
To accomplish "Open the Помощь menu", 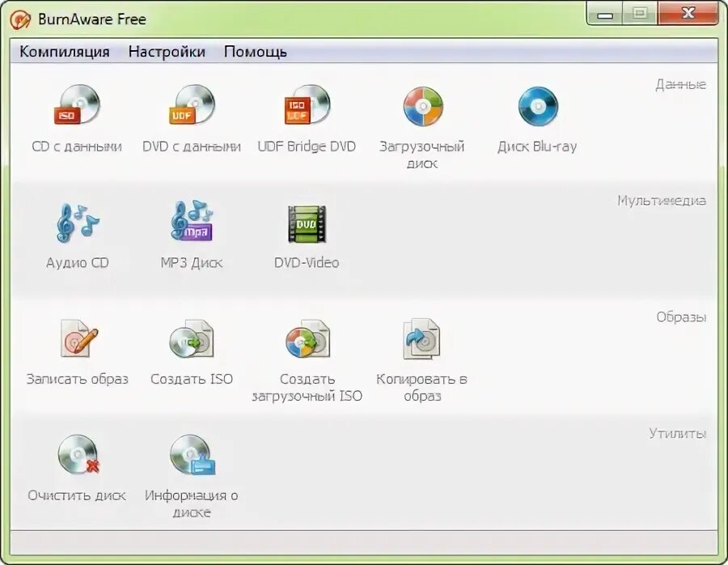I will point(256,52).
